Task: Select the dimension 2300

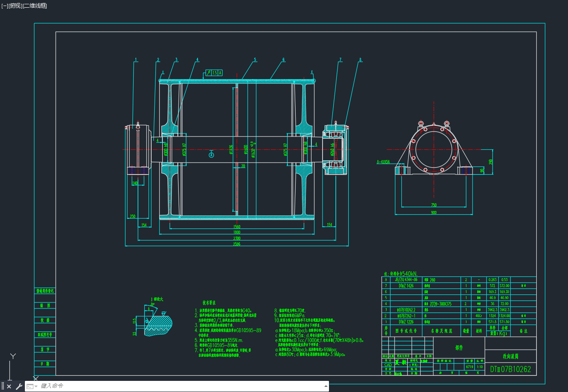Action: pos(236,238)
